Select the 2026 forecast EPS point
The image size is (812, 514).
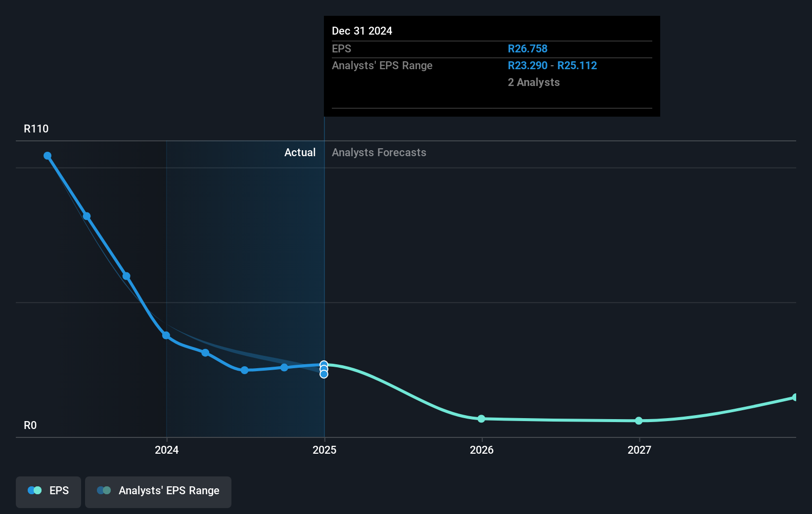click(x=481, y=419)
